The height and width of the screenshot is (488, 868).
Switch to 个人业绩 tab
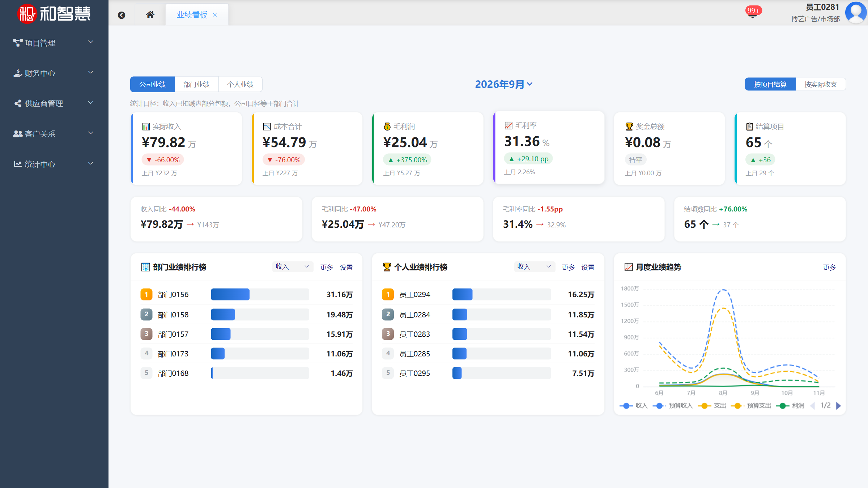pyautogui.click(x=241, y=84)
